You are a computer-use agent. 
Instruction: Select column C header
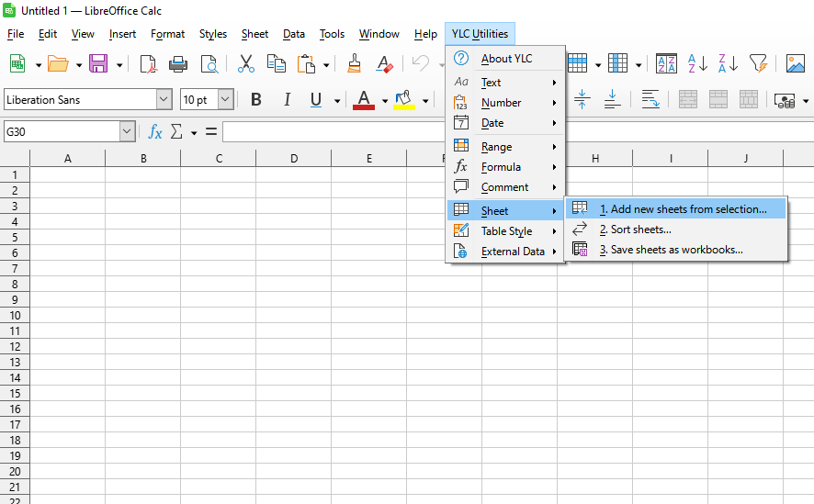(x=219, y=159)
